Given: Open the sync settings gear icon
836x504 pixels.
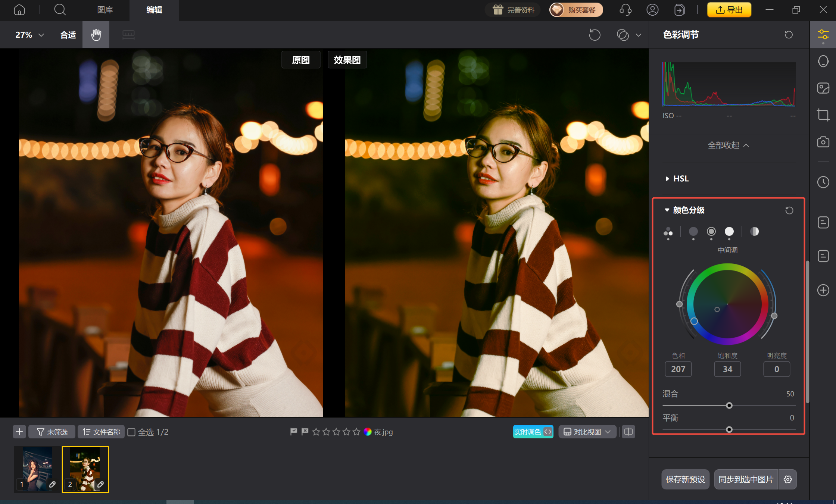Looking at the screenshot, I should (x=787, y=479).
